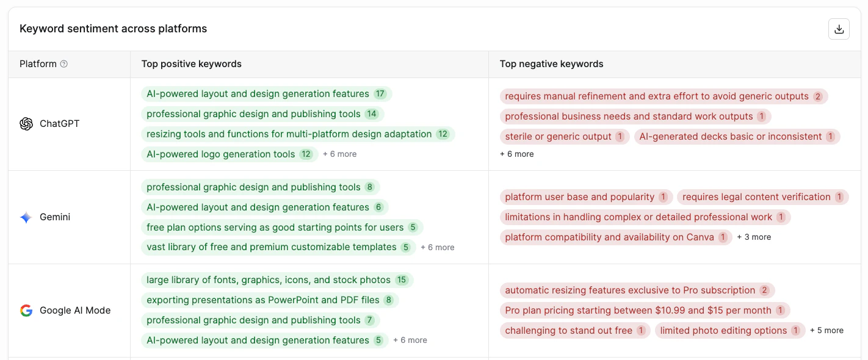This screenshot has height=360, width=868.
Task: Select "exporting presentations as PowerPoint and PDF files" tag
Action: click(x=269, y=300)
